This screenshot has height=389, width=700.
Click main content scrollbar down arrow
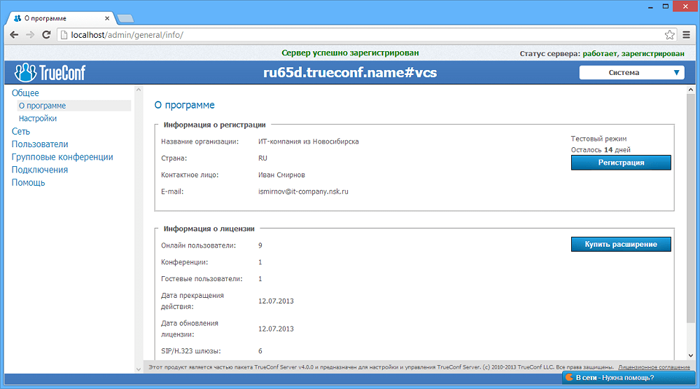click(x=691, y=356)
